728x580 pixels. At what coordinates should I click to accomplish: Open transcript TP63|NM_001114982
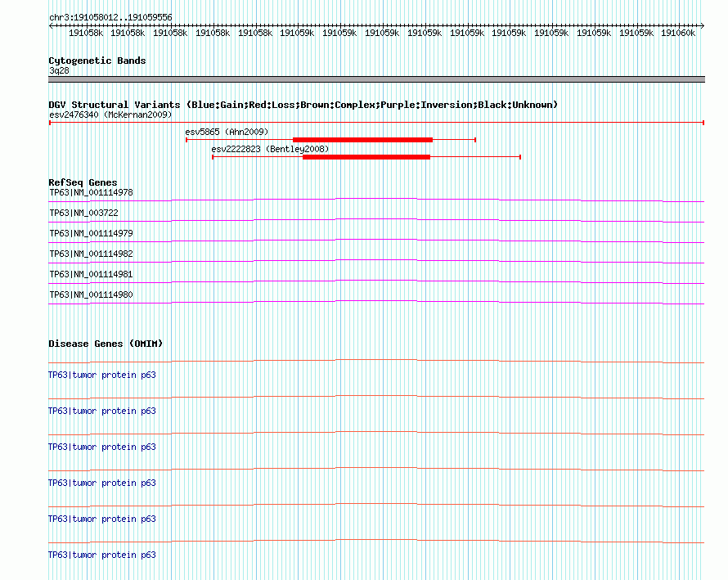tap(91, 254)
